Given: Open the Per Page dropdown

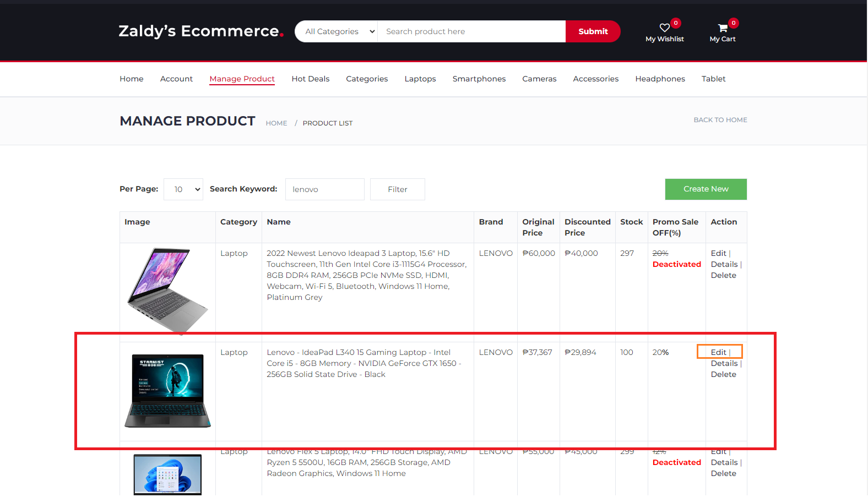Looking at the screenshot, I should point(183,189).
